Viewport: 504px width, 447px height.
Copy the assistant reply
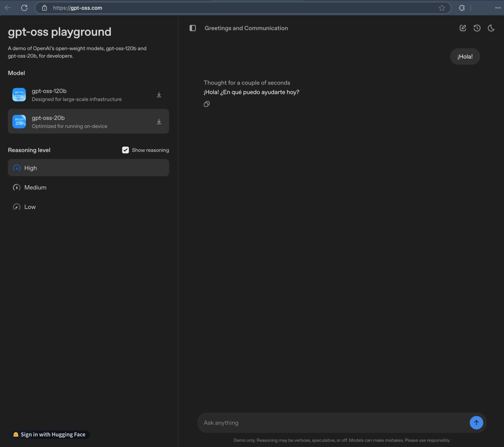[207, 104]
